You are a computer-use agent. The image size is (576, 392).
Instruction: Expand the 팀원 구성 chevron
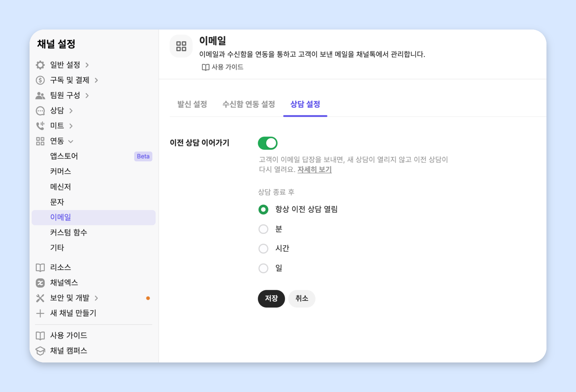pos(87,96)
